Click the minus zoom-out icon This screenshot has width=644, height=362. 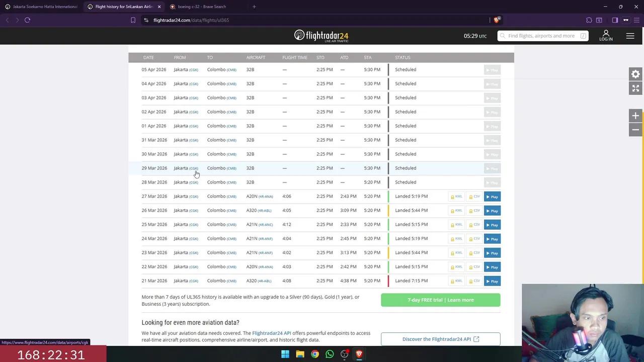coord(635,130)
